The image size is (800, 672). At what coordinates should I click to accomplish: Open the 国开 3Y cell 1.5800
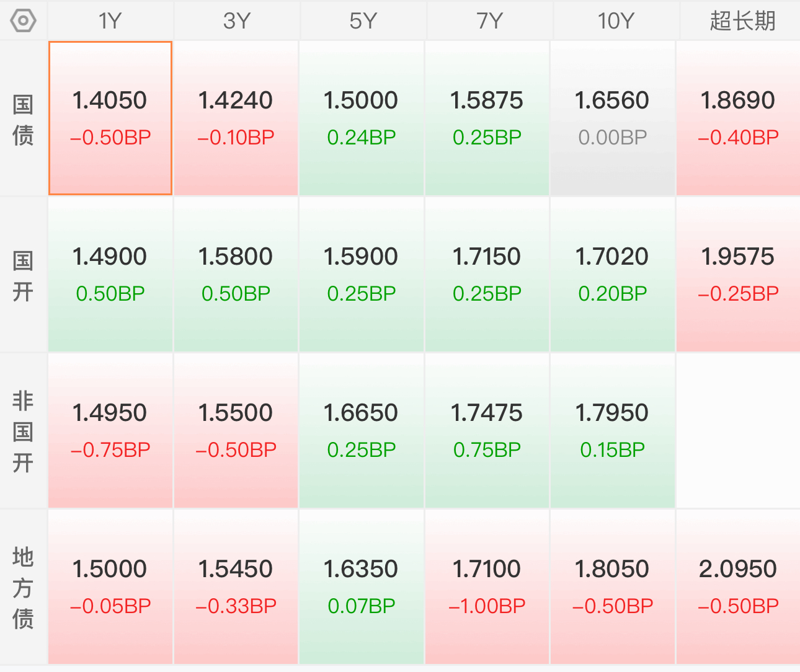[236, 275]
